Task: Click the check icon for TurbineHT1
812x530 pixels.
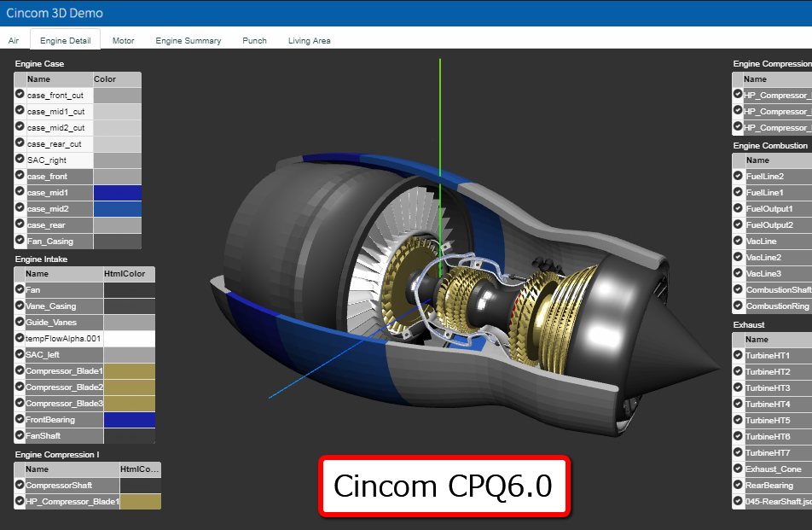Action: pos(739,355)
